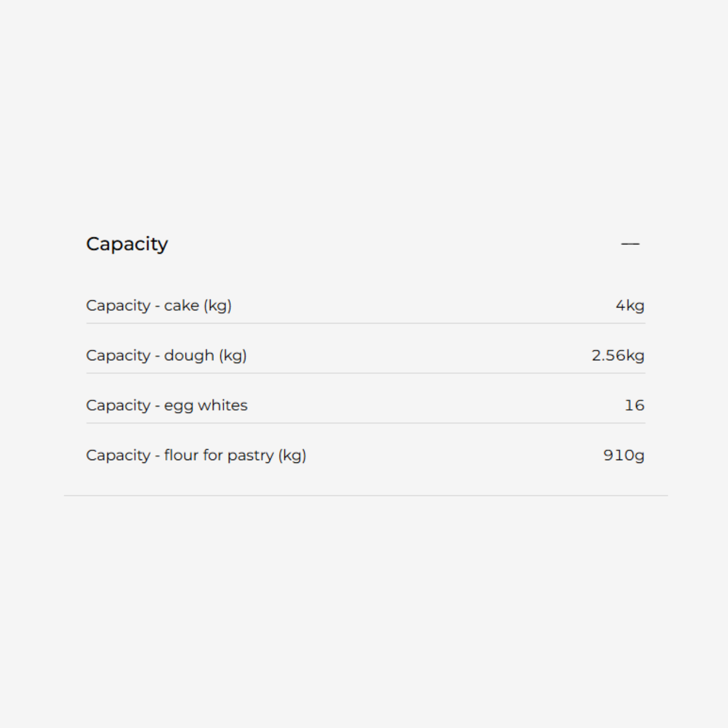Click the word 'dough' in the second row
This screenshot has width=728, height=728.
189,356
